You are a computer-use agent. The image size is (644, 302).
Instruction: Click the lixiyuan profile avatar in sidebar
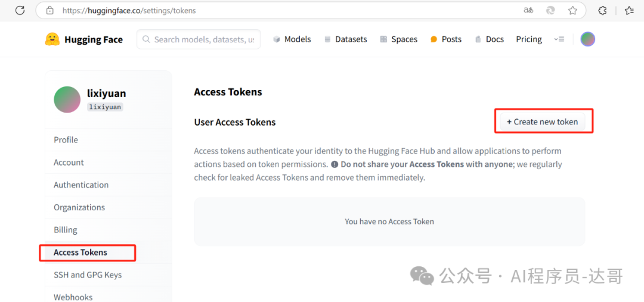(67, 99)
